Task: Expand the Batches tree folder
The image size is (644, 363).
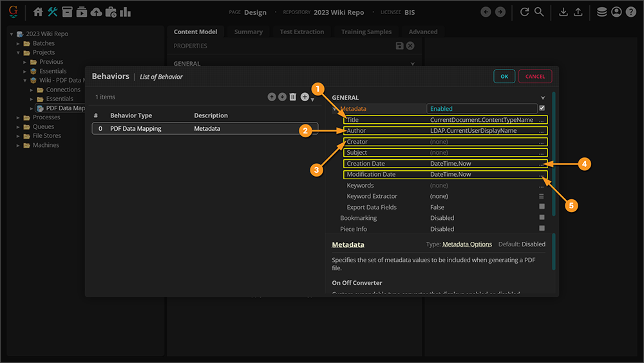Action: tap(19, 43)
